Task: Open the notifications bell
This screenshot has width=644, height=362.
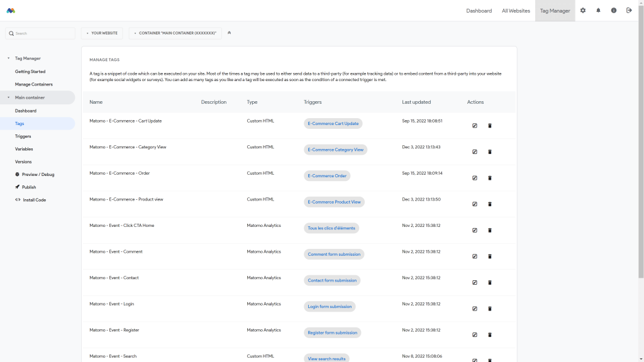Action: (598, 10)
